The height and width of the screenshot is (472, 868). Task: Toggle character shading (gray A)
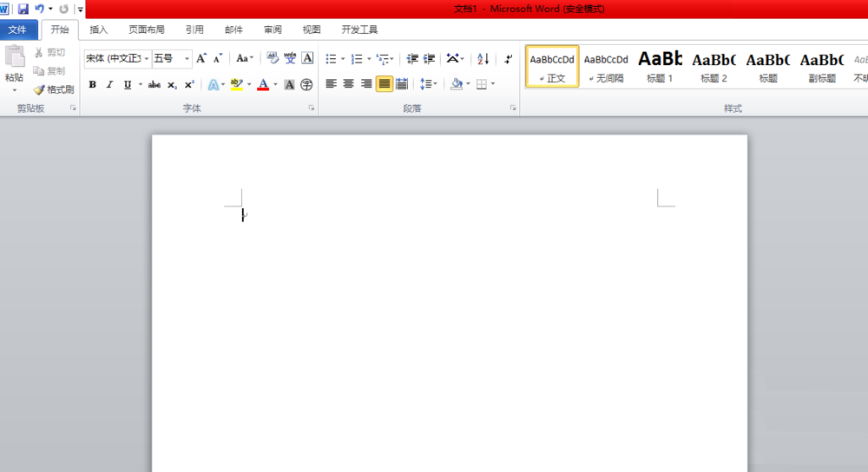tap(290, 85)
